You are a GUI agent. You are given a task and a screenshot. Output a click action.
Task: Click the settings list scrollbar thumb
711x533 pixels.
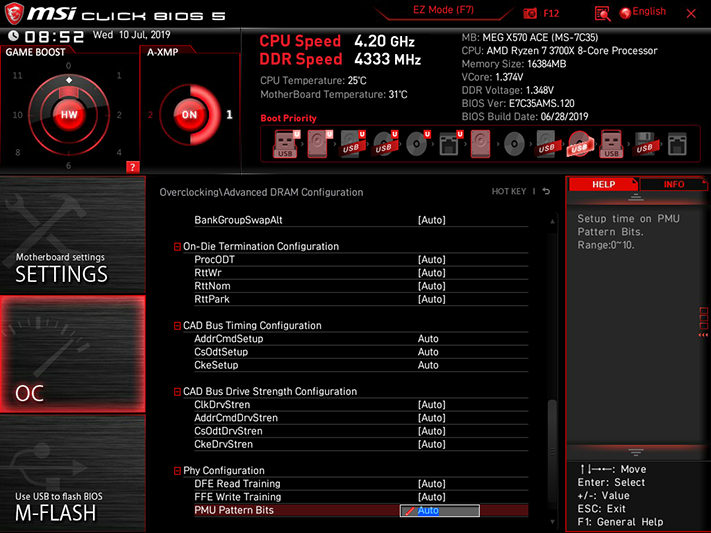[552, 451]
